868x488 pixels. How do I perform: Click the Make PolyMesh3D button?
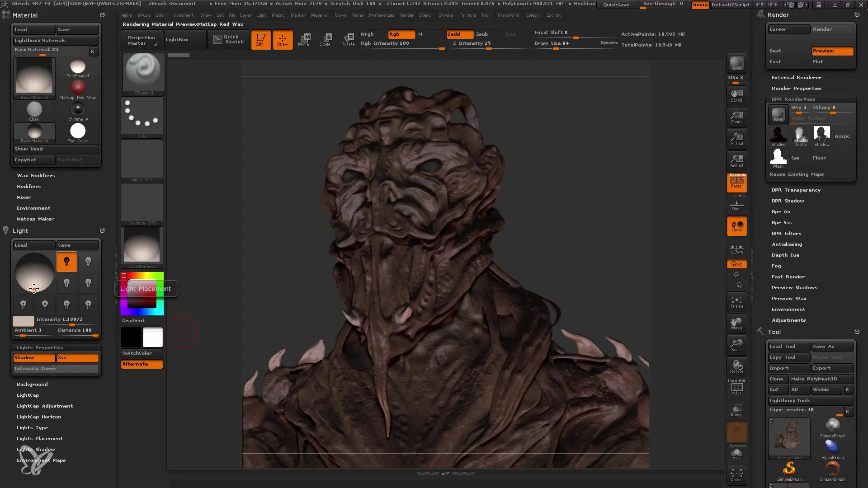pos(816,379)
